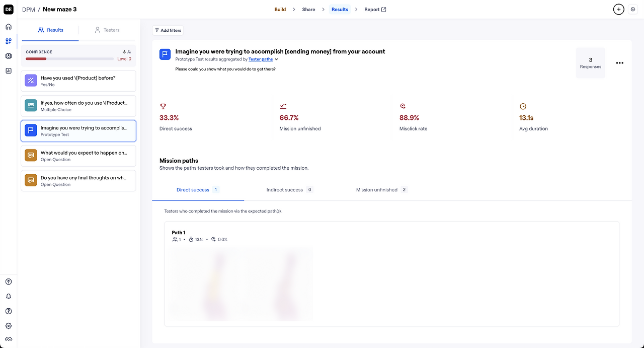Open 'Do you have any final thoughts' question

click(x=78, y=181)
